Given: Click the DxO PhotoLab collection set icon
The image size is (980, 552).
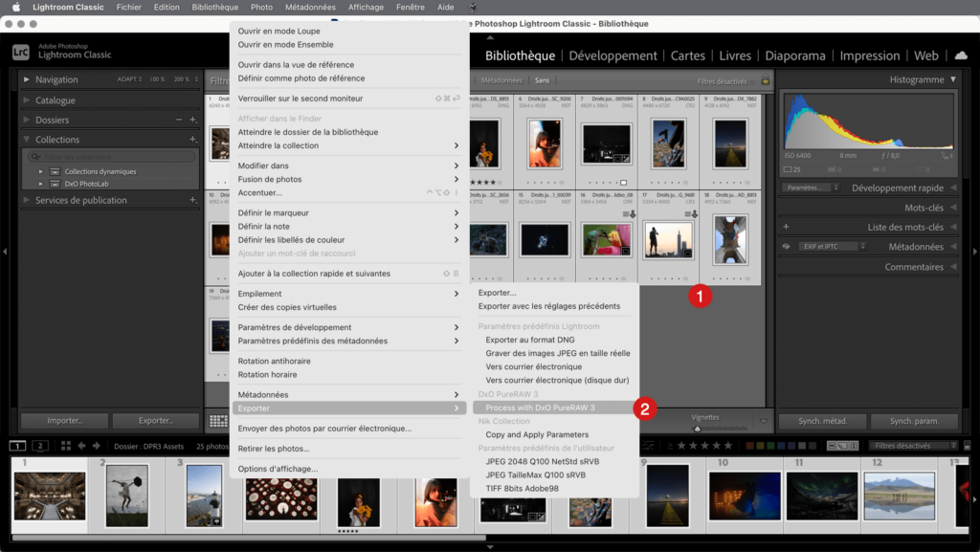Looking at the screenshot, I should pyautogui.click(x=55, y=185).
